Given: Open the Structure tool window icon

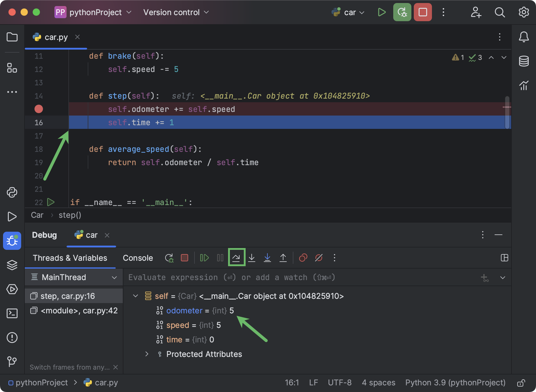Looking at the screenshot, I should (12, 68).
